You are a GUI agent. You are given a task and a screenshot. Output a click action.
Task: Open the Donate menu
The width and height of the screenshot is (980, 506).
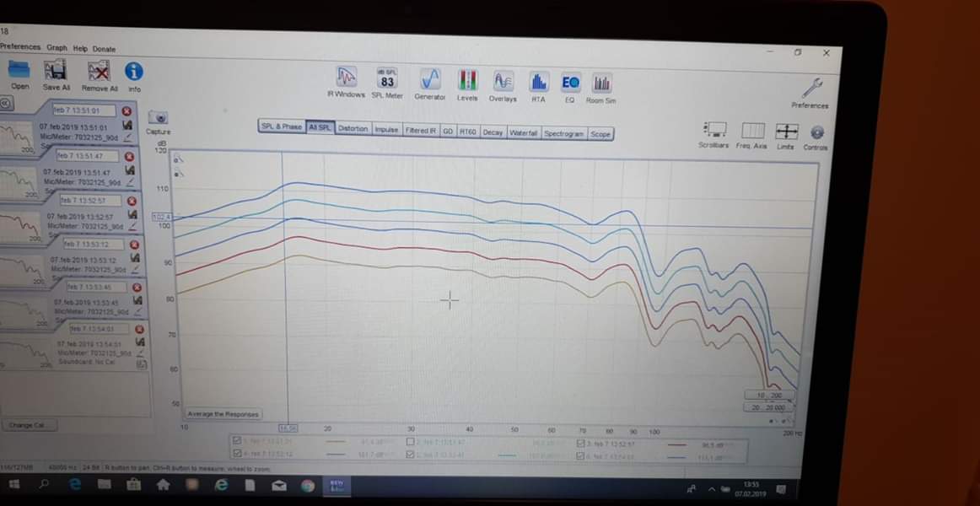point(105,49)
